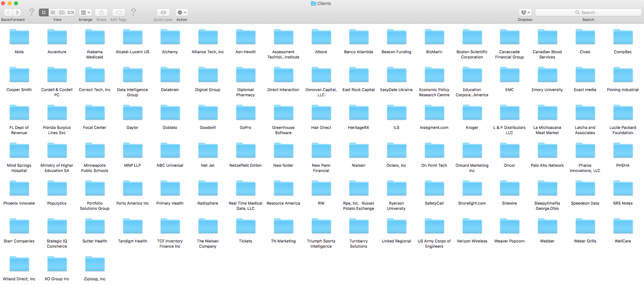Select the folder named New folder
The width and height of the screenshot is (644, 285).
pos(283,150)
